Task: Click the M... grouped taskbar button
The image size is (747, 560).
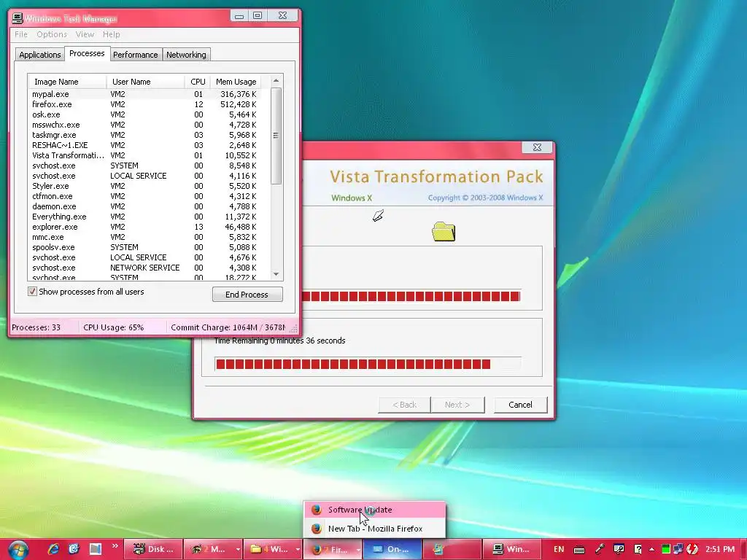Action: pyautogui.click(x=209, y=549)
